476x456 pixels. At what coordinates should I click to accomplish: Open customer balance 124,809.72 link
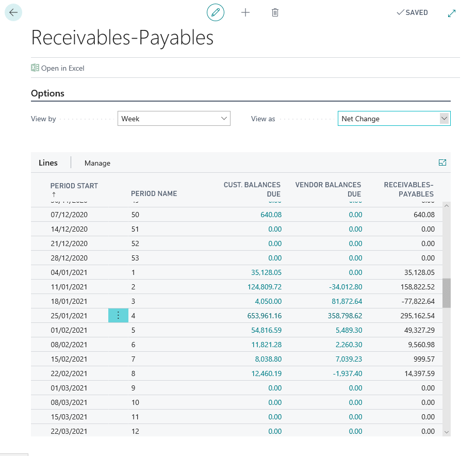(x=265, y=287)
